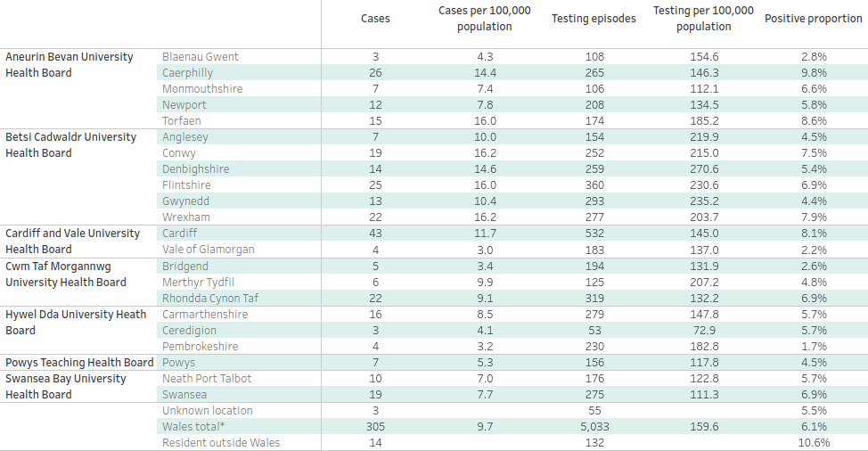This screenshot has height=451, width=868.
Task: Select Cardiff and Vale University Health Board
Action: 72,242
